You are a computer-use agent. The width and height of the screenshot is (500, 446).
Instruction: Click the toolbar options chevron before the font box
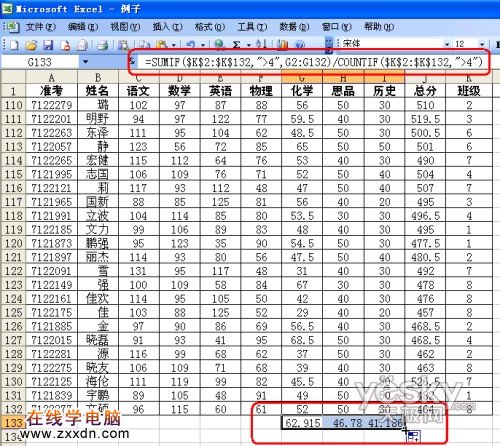[329, 45]
